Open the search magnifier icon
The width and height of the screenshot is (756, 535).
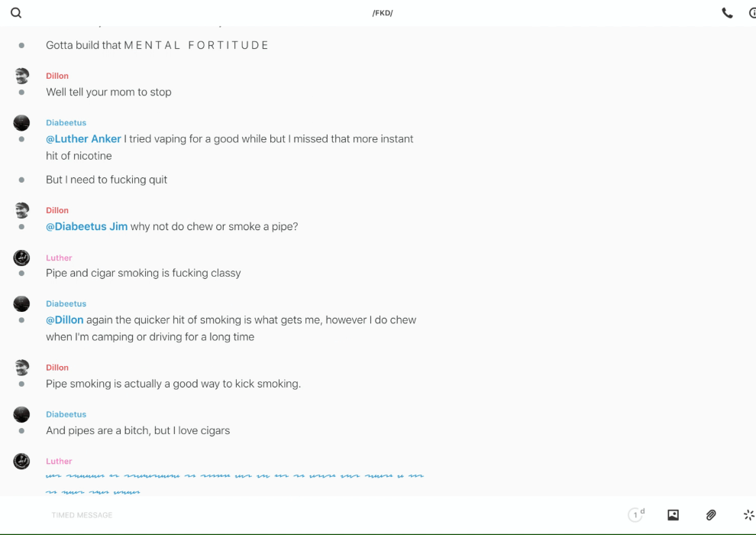pyautogui.click(x=16, y=13)
